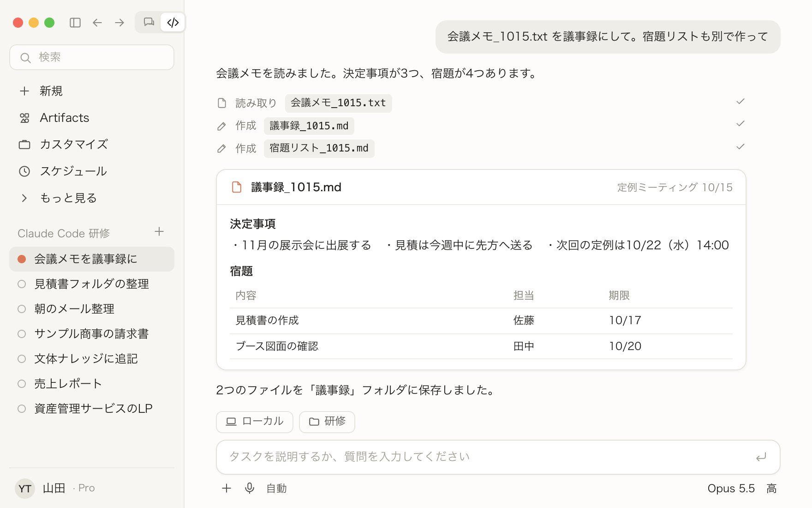
Task: Click the pencil icon beside 議事録_1015.md
Action: pos(222,126)
